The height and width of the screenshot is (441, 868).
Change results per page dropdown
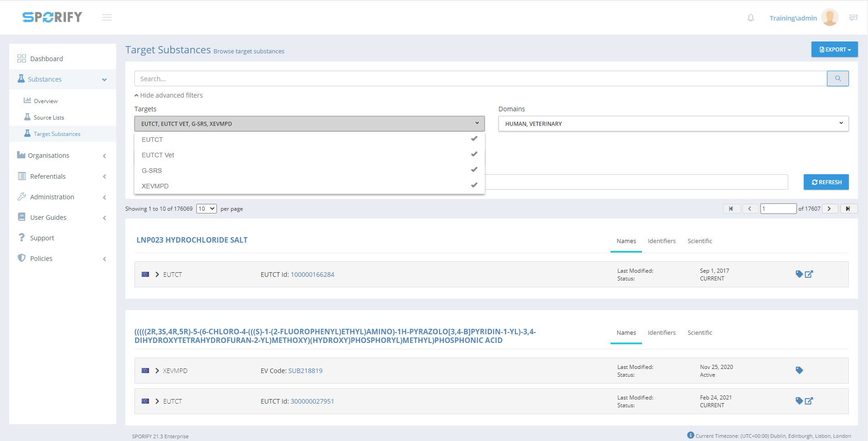206,208
